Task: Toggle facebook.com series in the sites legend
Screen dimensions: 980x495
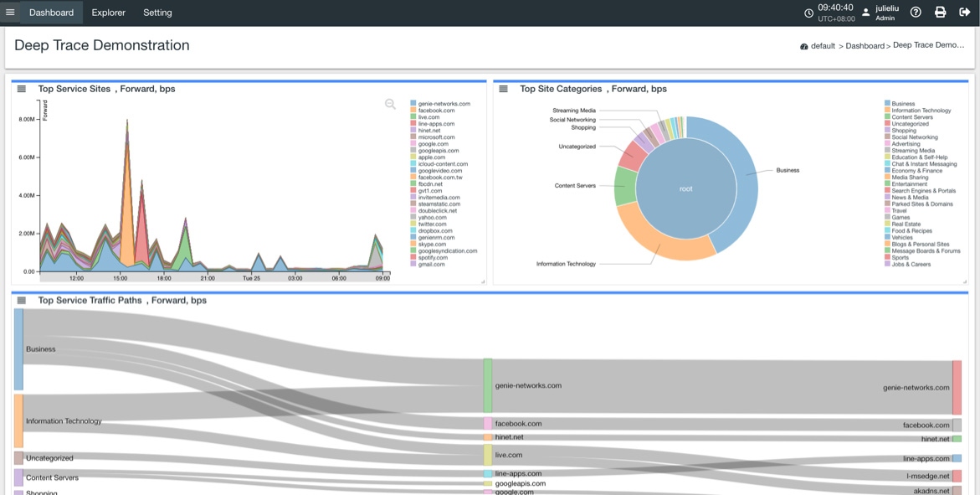Action: [x=436, y=111]
